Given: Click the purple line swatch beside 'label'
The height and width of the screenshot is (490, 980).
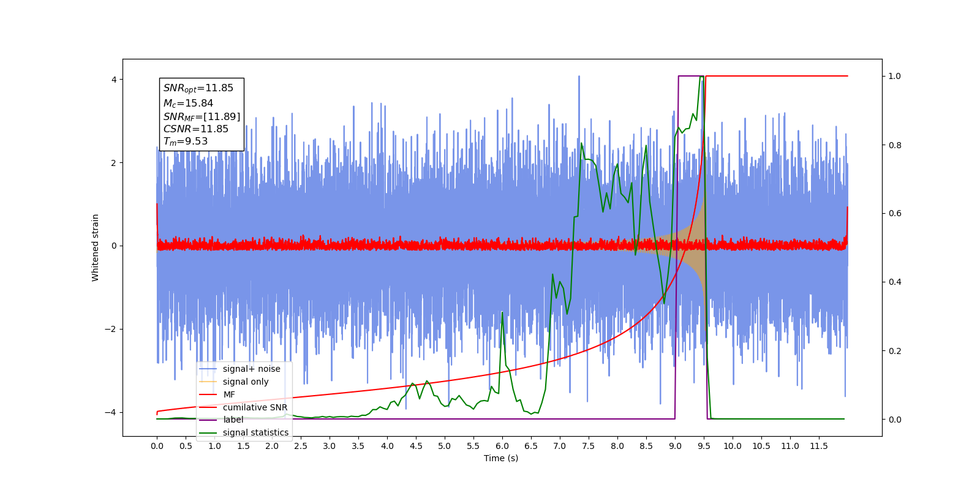Looking at the screenshot, I should [x=208, y=420].
